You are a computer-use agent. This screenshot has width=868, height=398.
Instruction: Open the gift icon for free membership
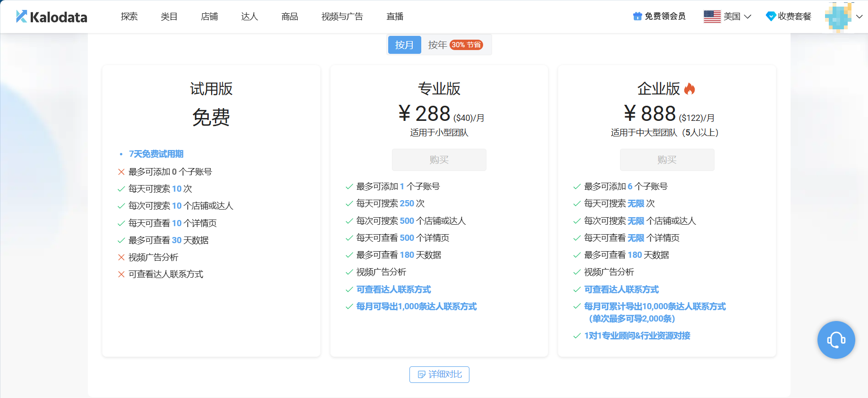click(638, 17)
